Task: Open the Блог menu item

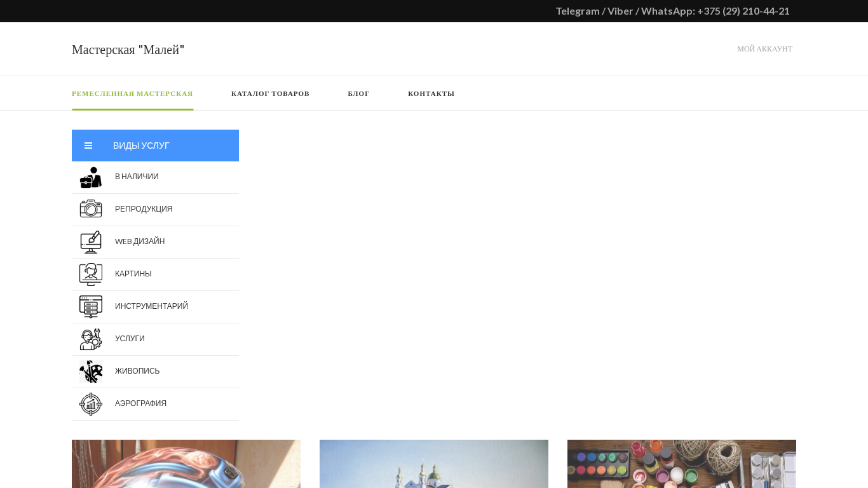Action: [358, 93]
